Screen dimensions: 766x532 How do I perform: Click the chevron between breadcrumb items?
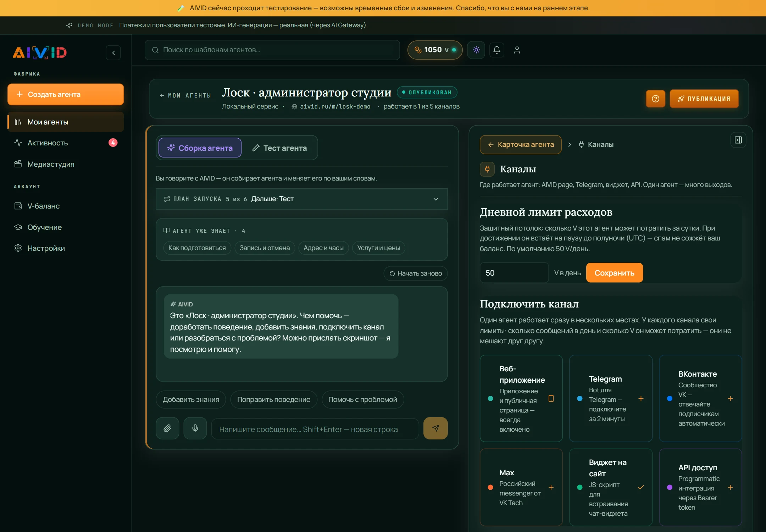(x=570, y=145)
